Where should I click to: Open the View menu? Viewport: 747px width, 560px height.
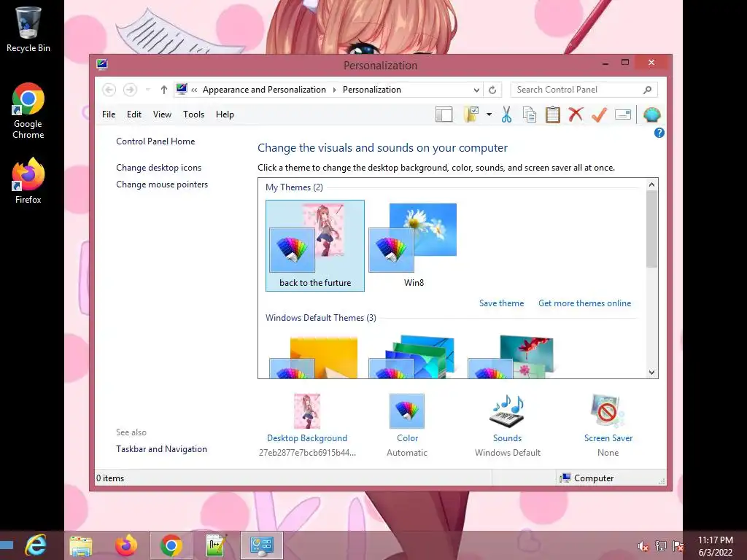(x=162, y=114)
